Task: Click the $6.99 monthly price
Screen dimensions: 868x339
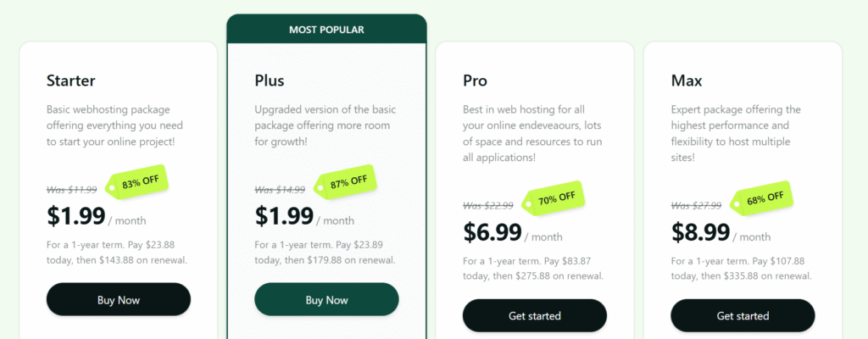Action: click(492, 231)
